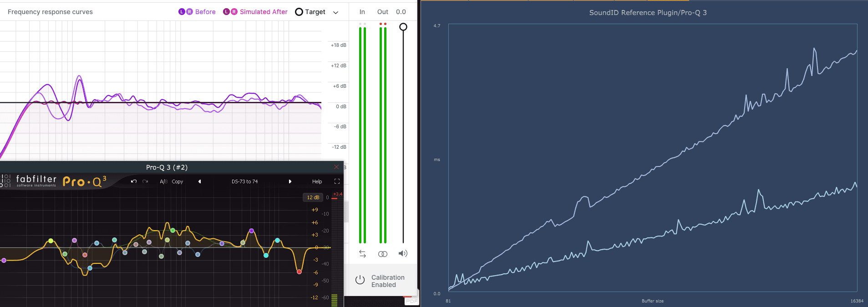Toggle the L channel for Simulated After
The height and width of the screenshot is (307, 868).
click(226, 12)
